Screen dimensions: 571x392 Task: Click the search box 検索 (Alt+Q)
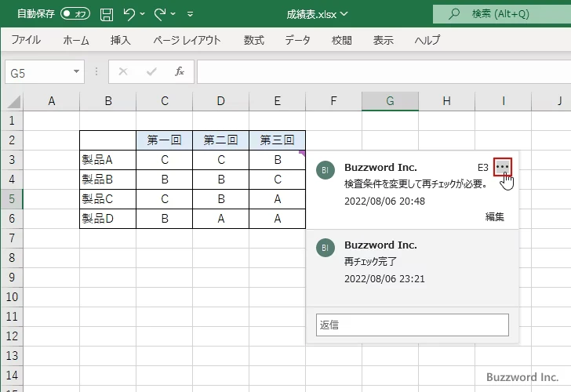click(502, 14)
